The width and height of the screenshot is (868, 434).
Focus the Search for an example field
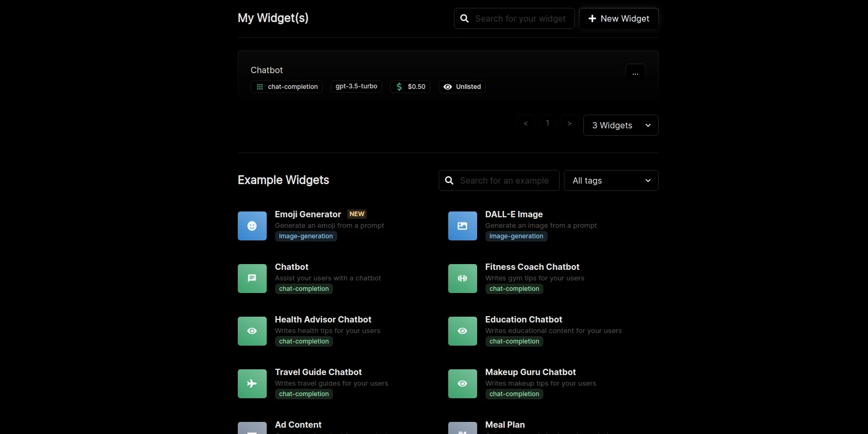tap(504, 180)
